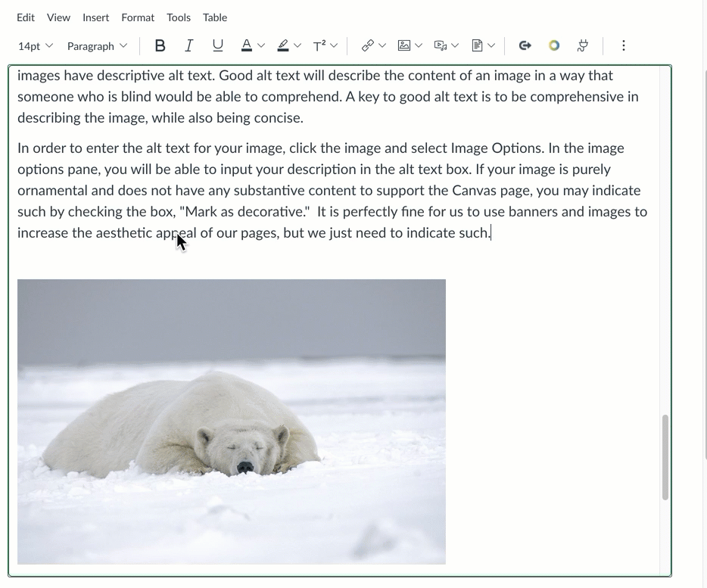Open the Table menu
The width and height of the screenshot is (707, 588).
(214, 17)
